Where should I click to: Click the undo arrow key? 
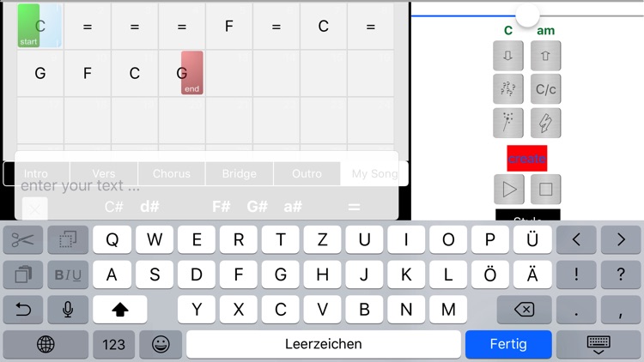coord(23,310)
